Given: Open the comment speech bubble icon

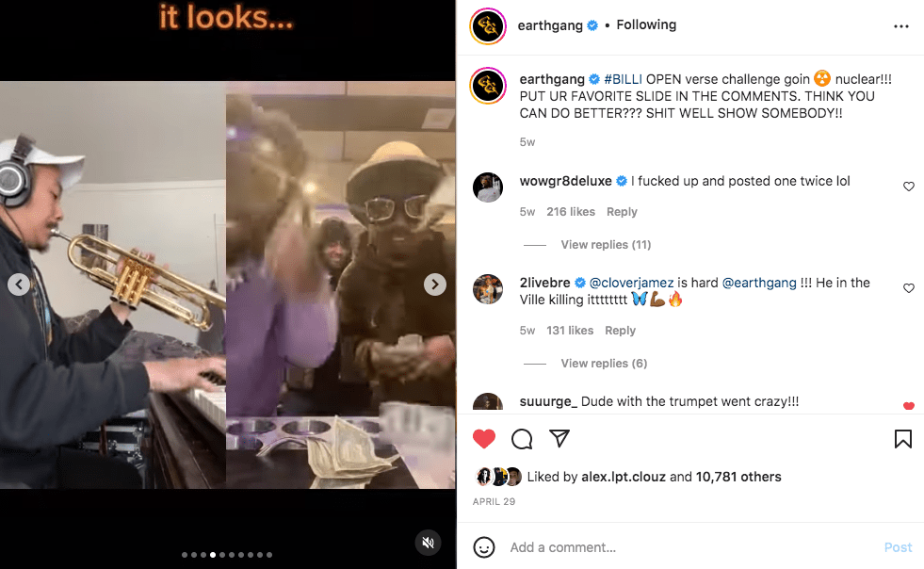Looking at the screenshot, I should tap(522, 439).
